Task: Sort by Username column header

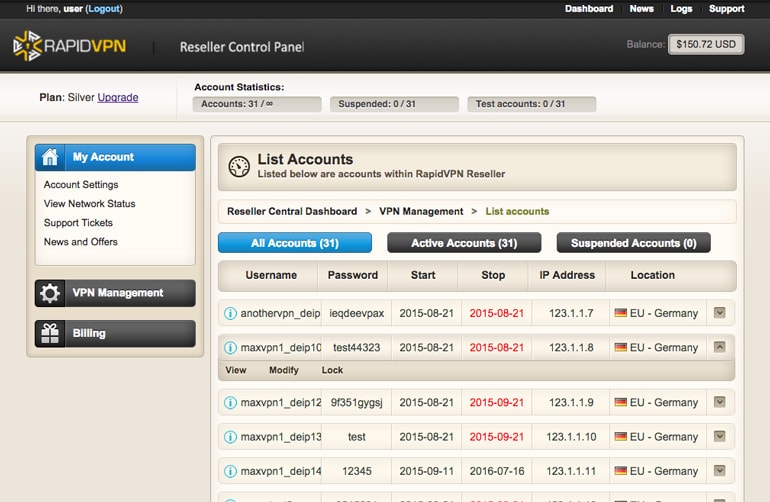Action: (271, 276)
